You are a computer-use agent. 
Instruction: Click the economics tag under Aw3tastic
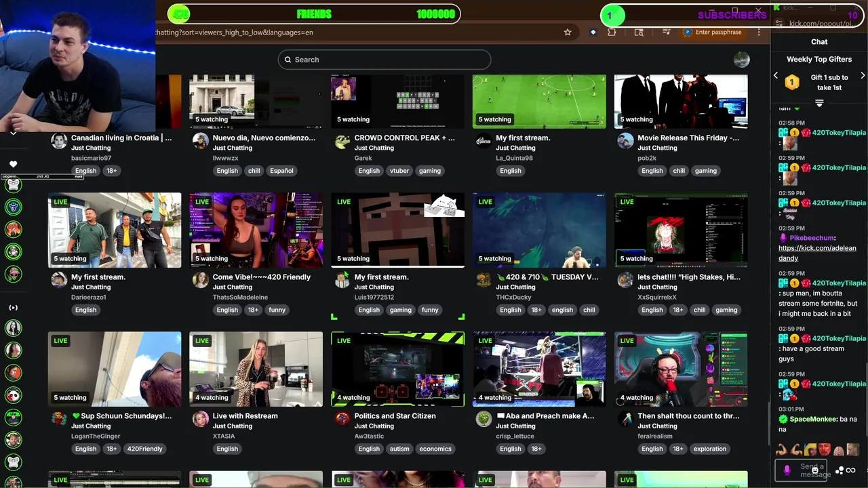tap(435, 449)
